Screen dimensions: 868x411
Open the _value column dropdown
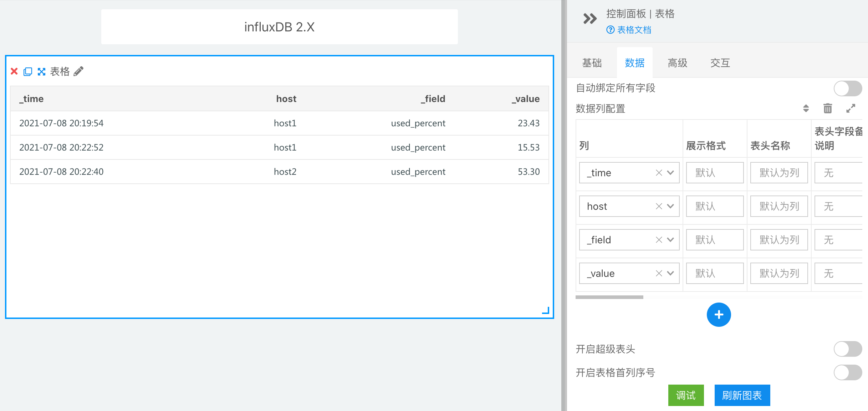(x=670, y=273)
